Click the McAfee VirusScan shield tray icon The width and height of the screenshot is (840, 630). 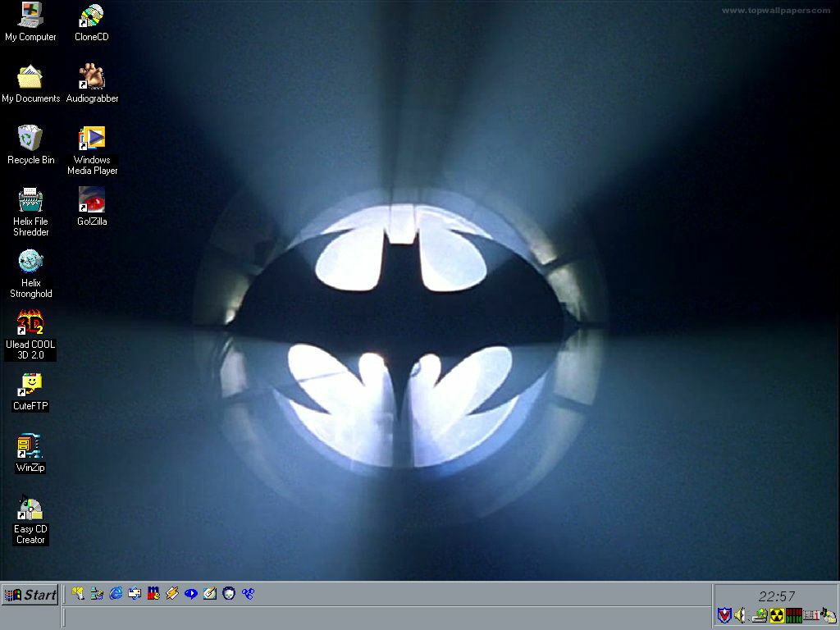coord(724,615)
